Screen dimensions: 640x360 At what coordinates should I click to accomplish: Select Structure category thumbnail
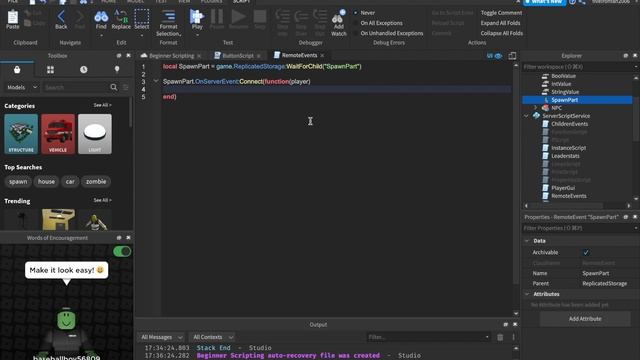[21, 134]
